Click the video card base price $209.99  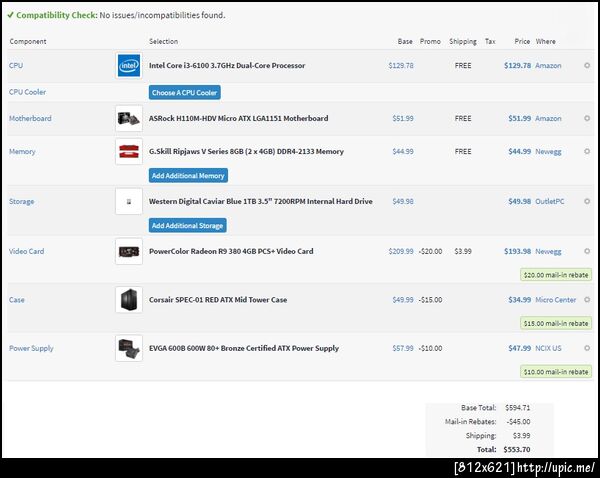[401, 251]
